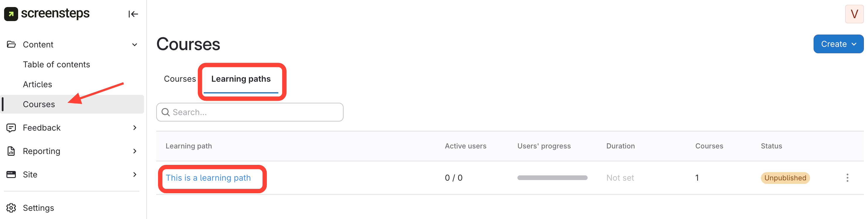
Task: Click the Reporting document icon
Action: pyautogui.click(x=11, y=151)
